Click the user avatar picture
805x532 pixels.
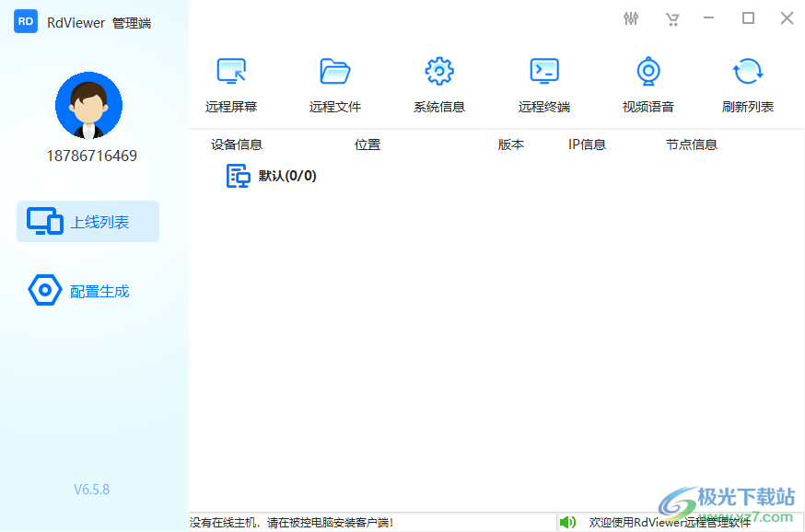88,105
